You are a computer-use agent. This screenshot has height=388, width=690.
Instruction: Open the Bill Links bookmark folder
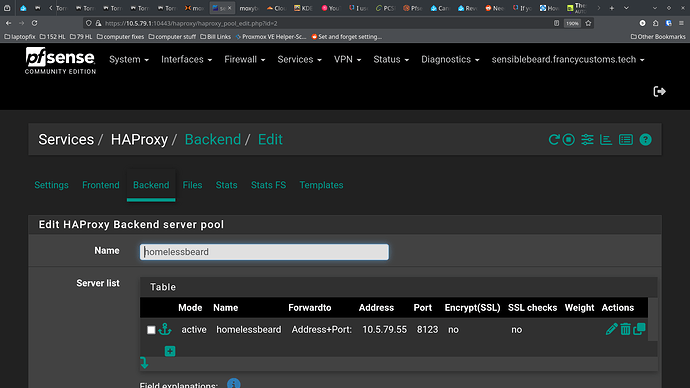tap(215, 37)
